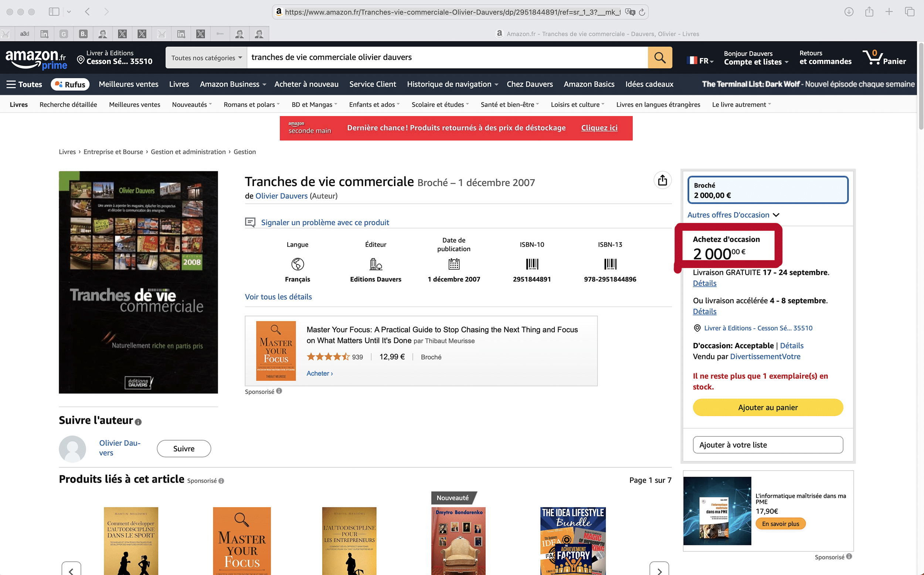The height and width of the screenshot is (575, 924).
Task: Click into the Amazon search field
Action: pyautogui.click(x=447, y=57)
